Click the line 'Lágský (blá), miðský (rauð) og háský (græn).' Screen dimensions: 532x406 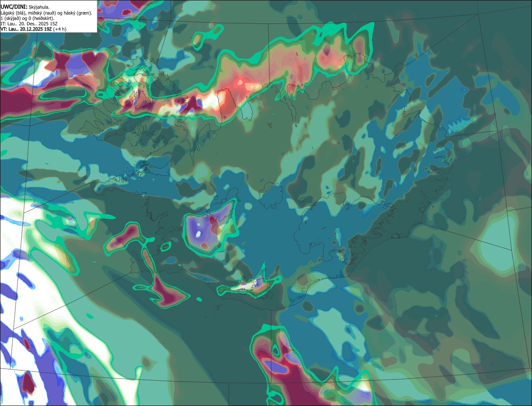(47, 12)
